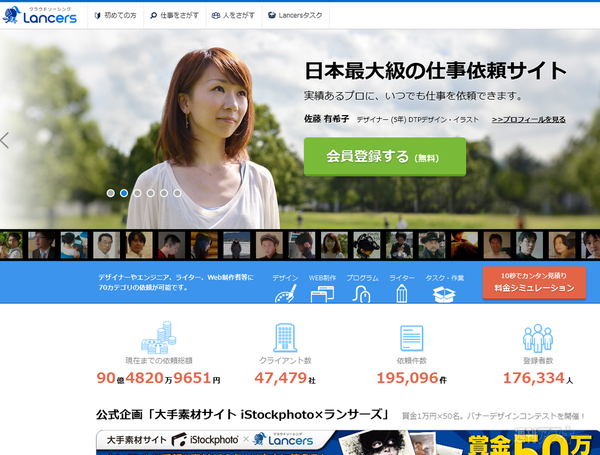Click the プログラム mouse icon

point(362,294)
